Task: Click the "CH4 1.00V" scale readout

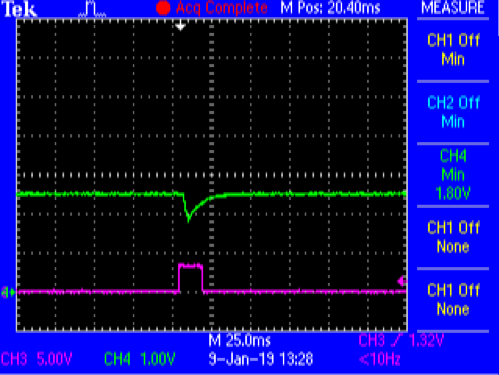Action: 140,359
